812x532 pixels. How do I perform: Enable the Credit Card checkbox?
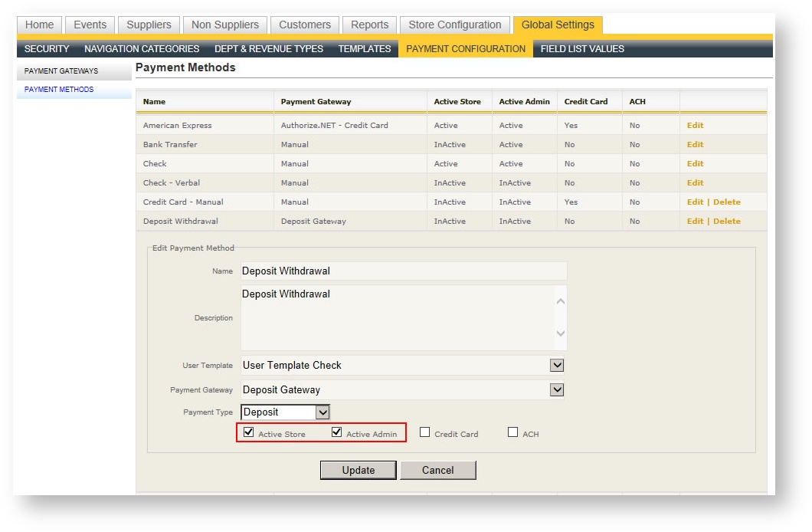425,432
